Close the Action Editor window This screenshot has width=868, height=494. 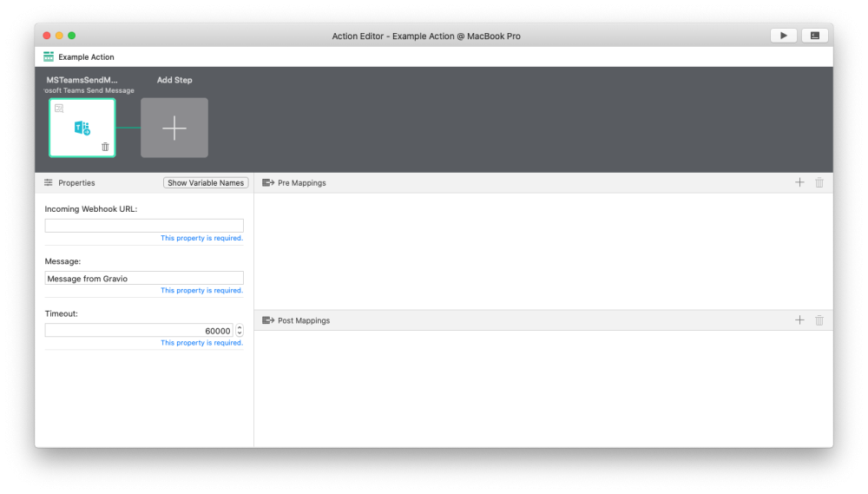tap(47, 36)
